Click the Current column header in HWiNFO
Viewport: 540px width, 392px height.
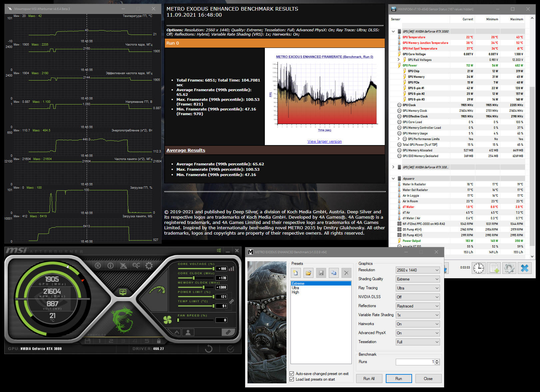tap(468, 19)
